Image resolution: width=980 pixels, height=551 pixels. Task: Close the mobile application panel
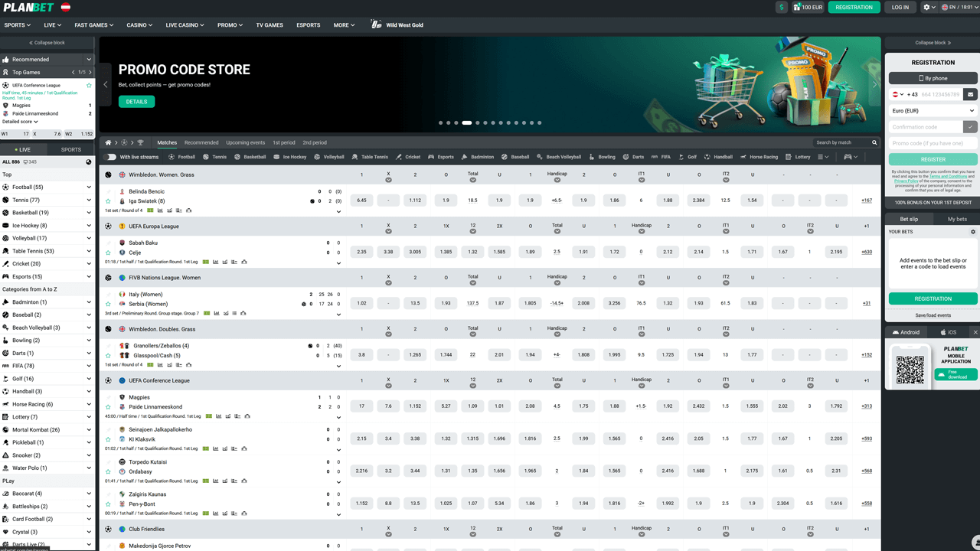click(975, 332)
